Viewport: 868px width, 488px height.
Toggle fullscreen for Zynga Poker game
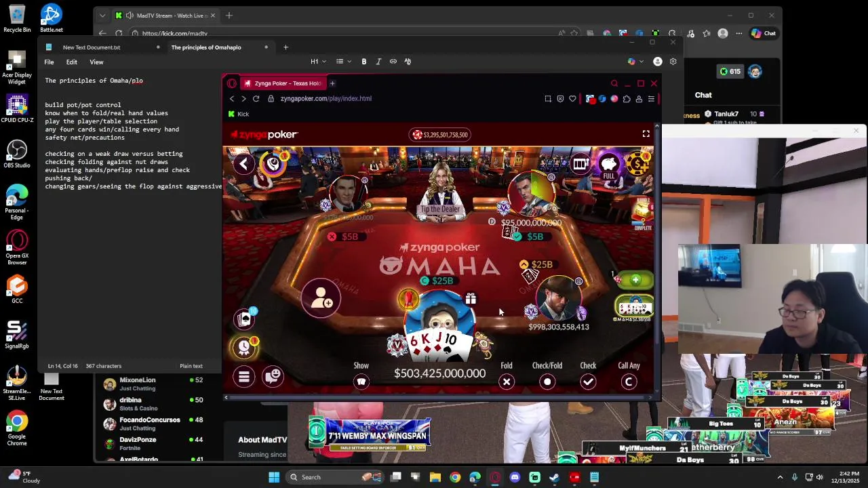click(x=646, y=134)
